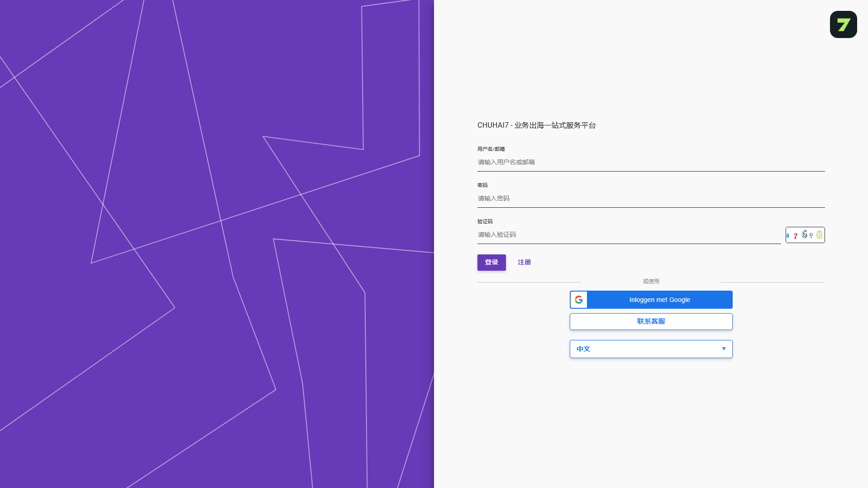The image size is (868, 488).
Task: Click the 联系客服 contact support button
Action: pyautogui.click(x=651, y=321)
